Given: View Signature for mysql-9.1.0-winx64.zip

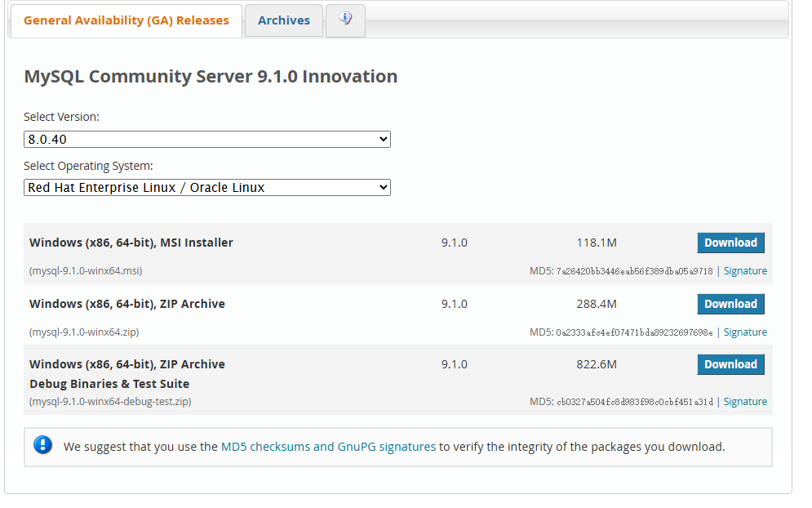Looking at the screenshot, I should pos(745,332).
